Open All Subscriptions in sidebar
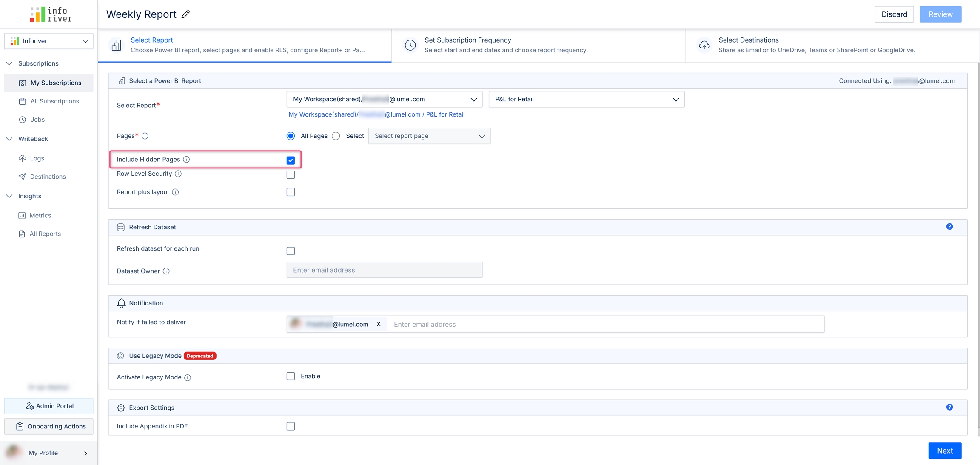Image resolution: width=980 pixels, height=465 pixels. [x=54, y=101]
